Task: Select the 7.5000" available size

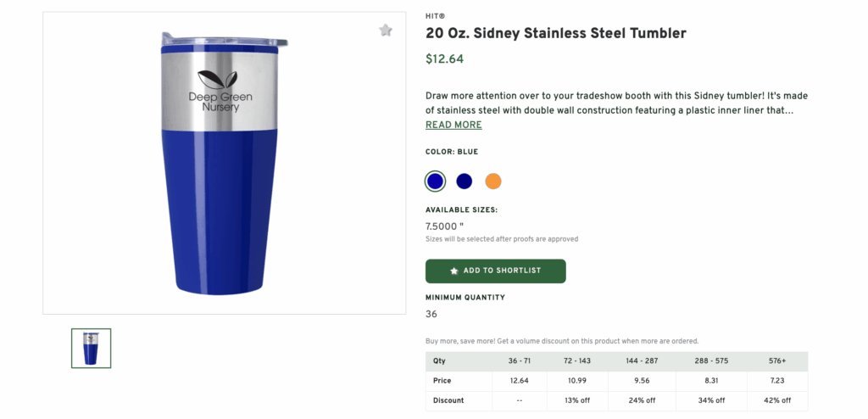Action: 444,226
